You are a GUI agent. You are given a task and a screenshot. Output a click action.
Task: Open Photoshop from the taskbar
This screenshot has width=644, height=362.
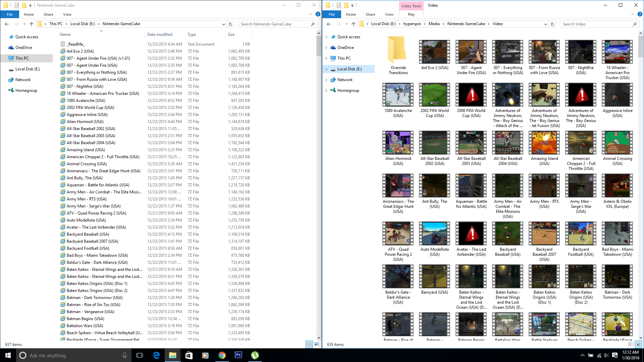[x=238, y=355]
